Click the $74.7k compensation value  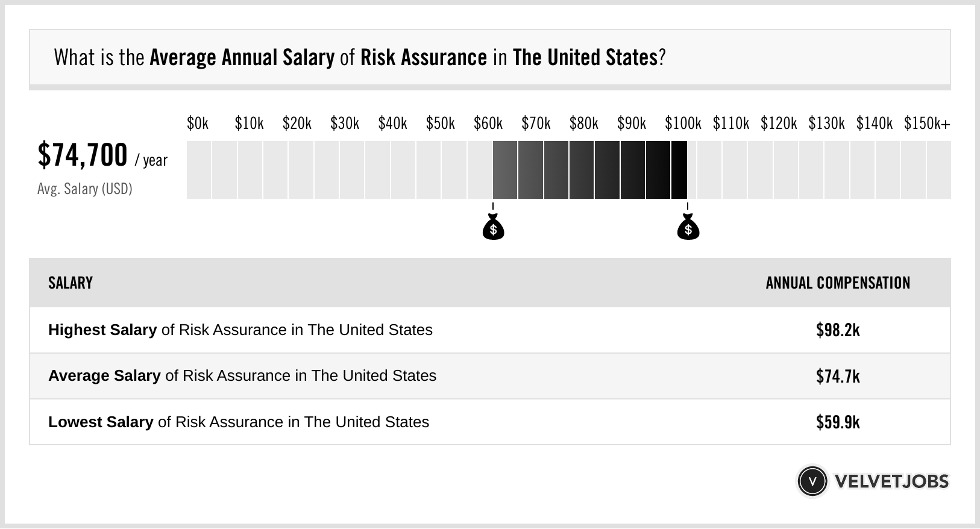click(838, 376)
